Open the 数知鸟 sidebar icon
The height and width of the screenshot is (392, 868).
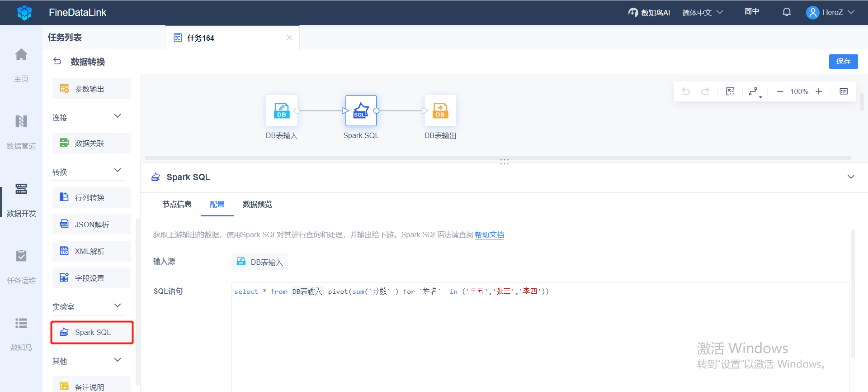(x=21, y=323)
